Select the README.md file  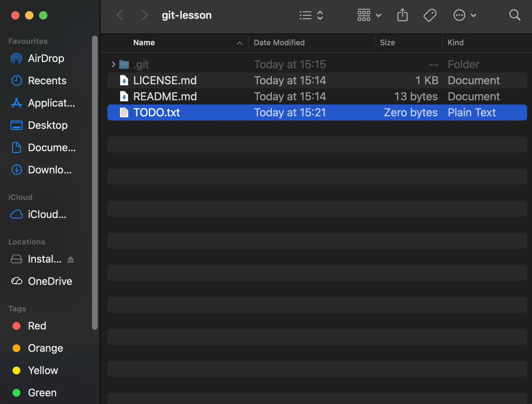tap(165, 96)
